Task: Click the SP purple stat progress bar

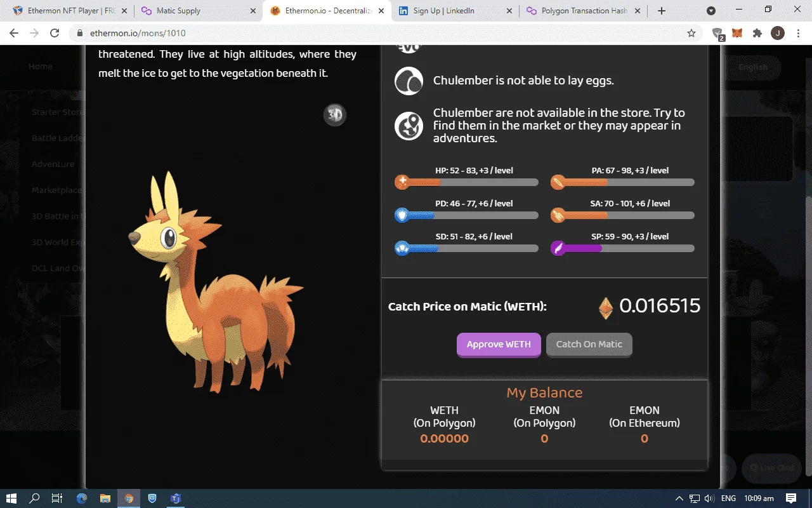Action: point(623,248)
